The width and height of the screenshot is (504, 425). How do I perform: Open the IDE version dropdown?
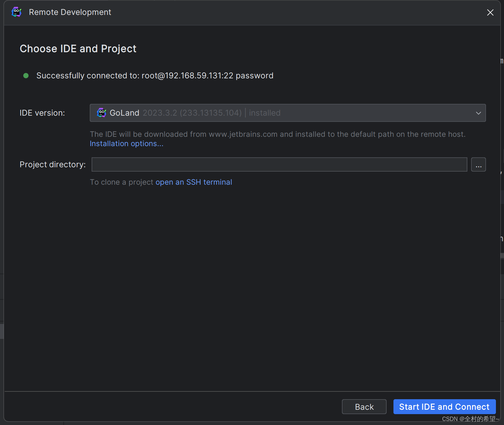coord(288,113)
